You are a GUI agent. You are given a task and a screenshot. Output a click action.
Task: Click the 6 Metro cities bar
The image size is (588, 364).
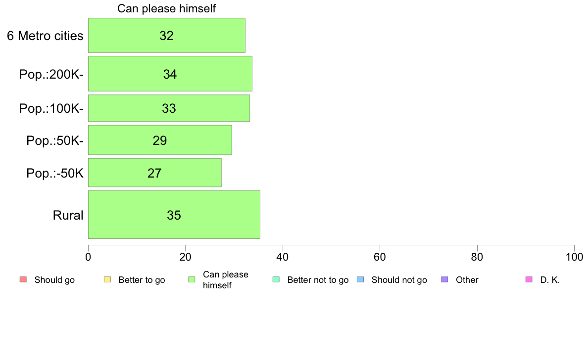point(167,36)
